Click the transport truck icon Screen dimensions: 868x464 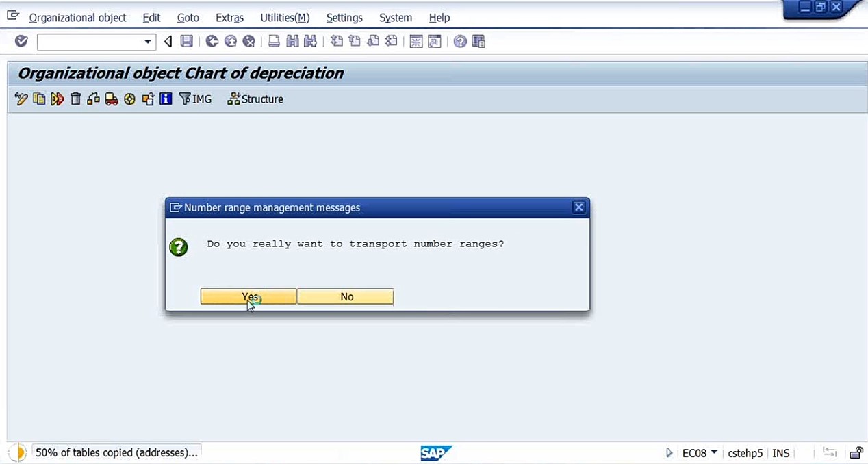112,99
